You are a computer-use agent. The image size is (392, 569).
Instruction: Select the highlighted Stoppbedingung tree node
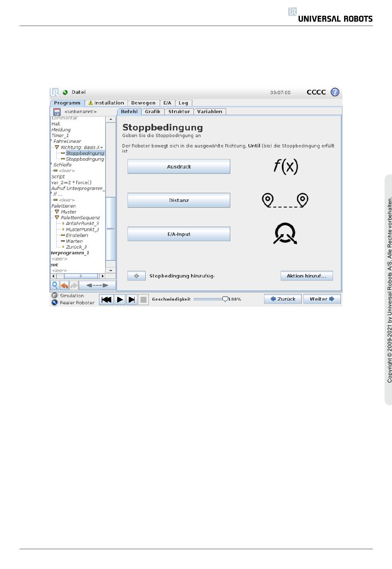85,153
